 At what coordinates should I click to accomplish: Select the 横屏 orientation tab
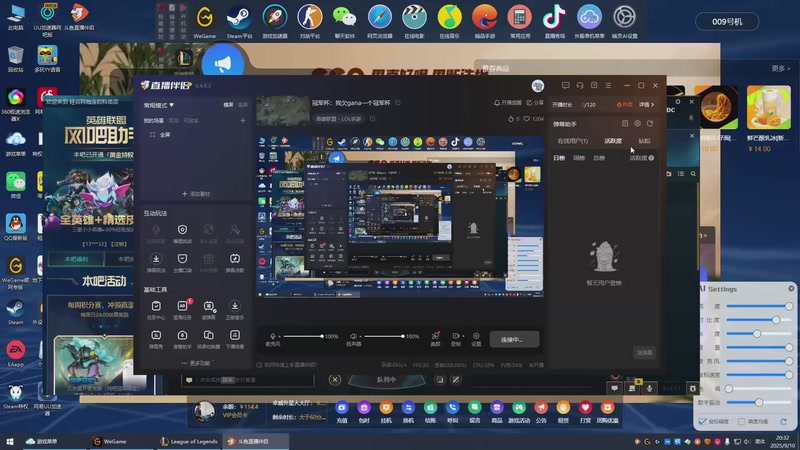point(228,105)
